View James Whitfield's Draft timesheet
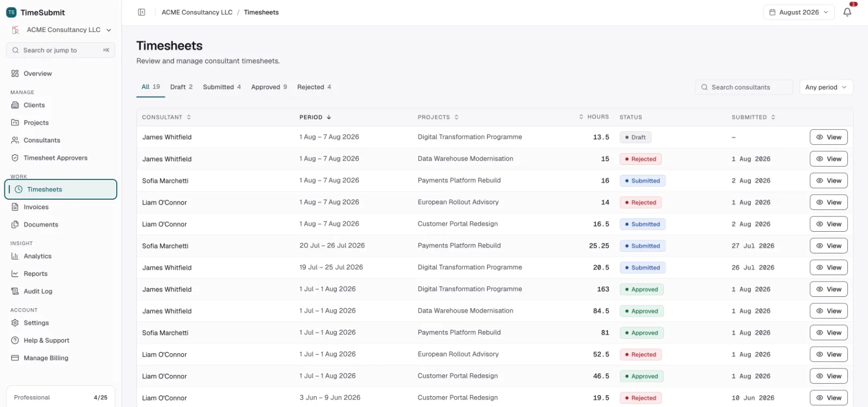 [x=828, y=137]
